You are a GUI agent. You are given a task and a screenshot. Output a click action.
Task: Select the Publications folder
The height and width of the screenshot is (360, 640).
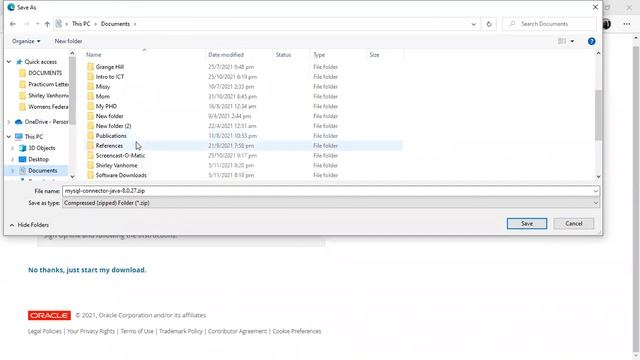(111, 136)
